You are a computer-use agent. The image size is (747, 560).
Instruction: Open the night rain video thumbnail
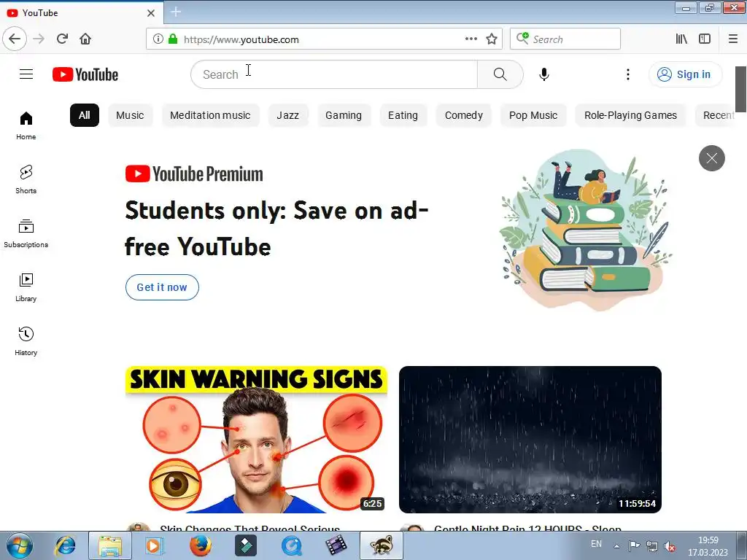pos(530,439)
